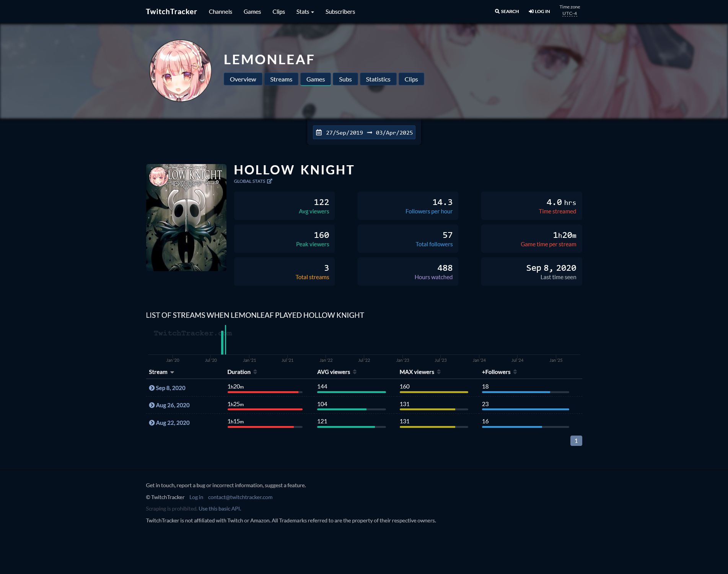Open the 'Use this basic API' link
The height and width of the screenshot is (574, 728).
click(220, 509)
